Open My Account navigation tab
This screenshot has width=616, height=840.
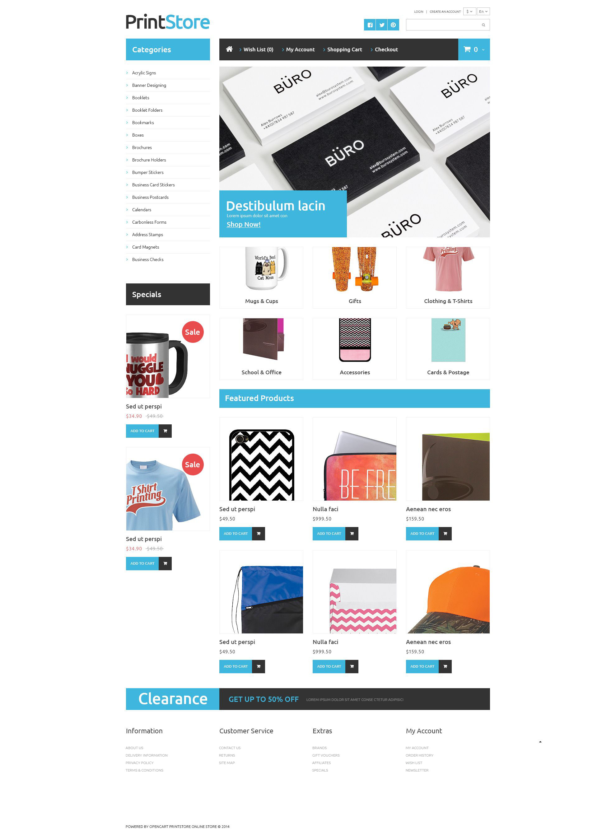point(301,49)
